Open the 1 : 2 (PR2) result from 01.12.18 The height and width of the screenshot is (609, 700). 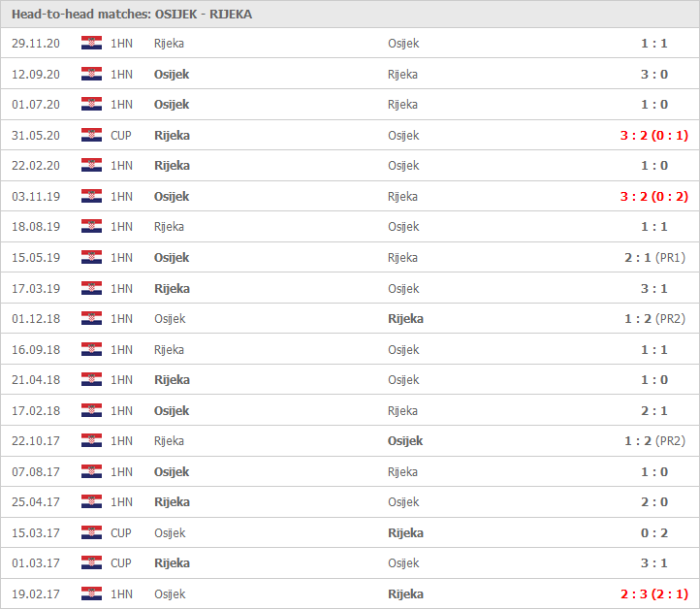click(654, 318)
